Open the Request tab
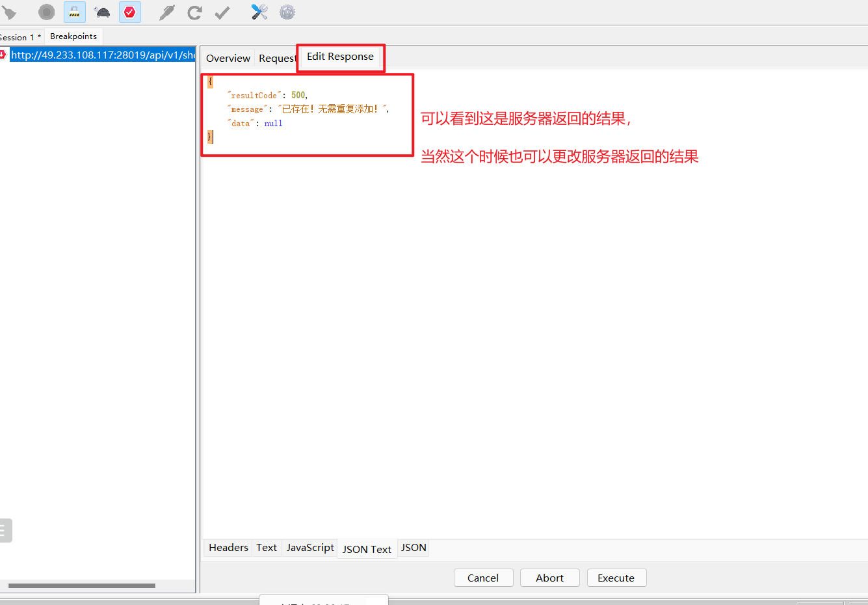Viewport: 868px width, 605px height. (277, 58)
